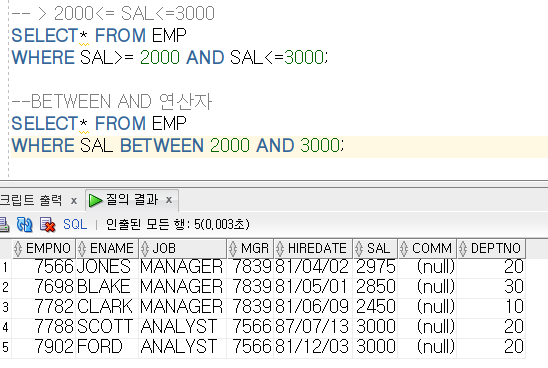The height and width of the screenshot is (368, 548).
Task: Click the SAL value 2850
Action: [376, 287]
